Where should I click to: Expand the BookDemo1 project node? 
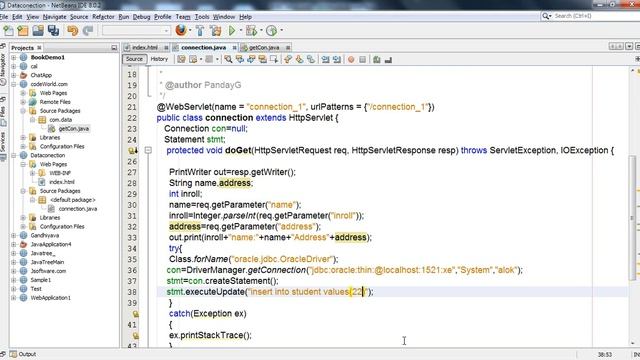pyautogui.click(x=14, y=58)
